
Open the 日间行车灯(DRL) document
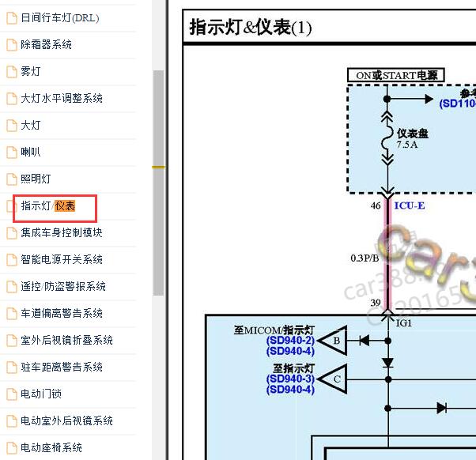tap(60, 18)
